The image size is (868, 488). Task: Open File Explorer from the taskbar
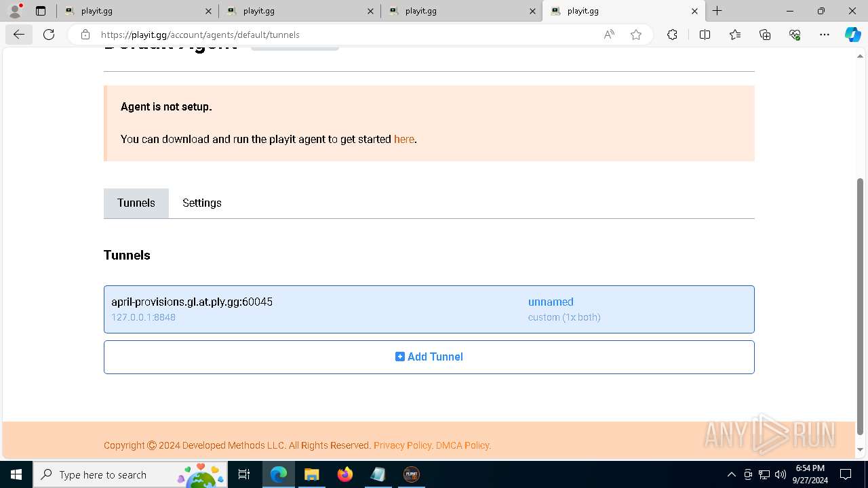point(311,474)
